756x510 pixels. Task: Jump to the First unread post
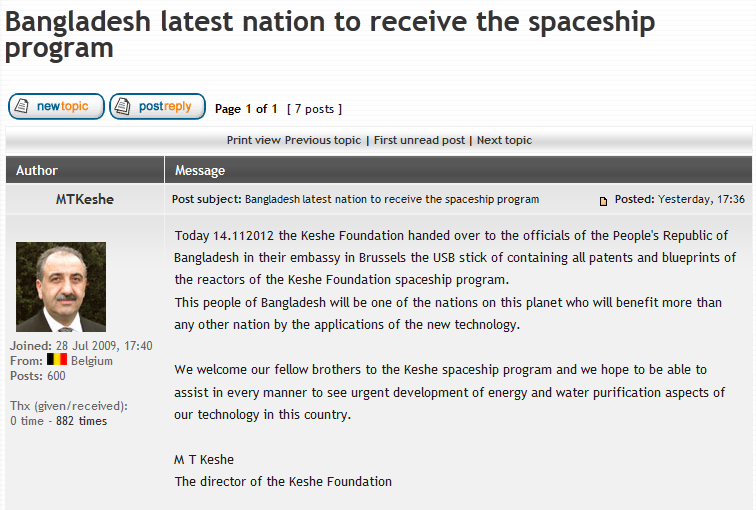click(x=419, y=140)
